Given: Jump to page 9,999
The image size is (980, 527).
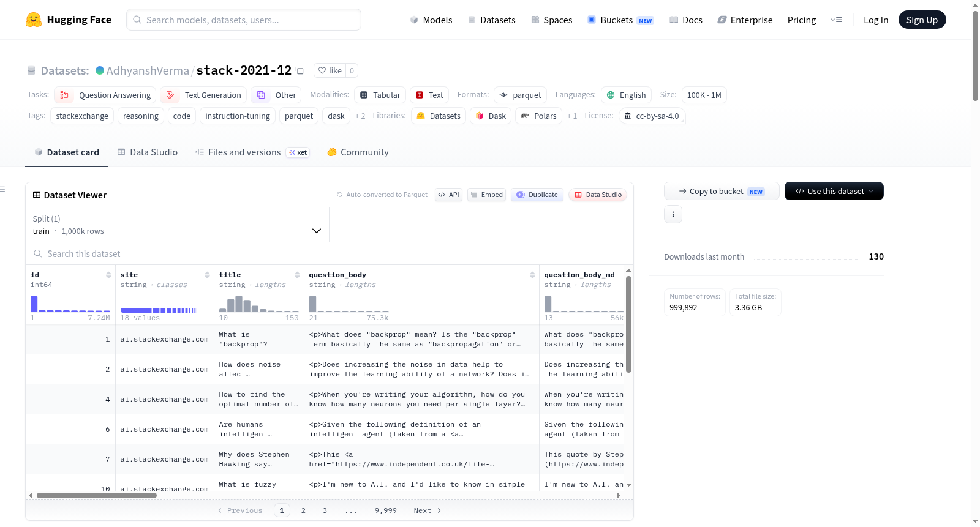Looking at the screenshot, I should (386, 510).
